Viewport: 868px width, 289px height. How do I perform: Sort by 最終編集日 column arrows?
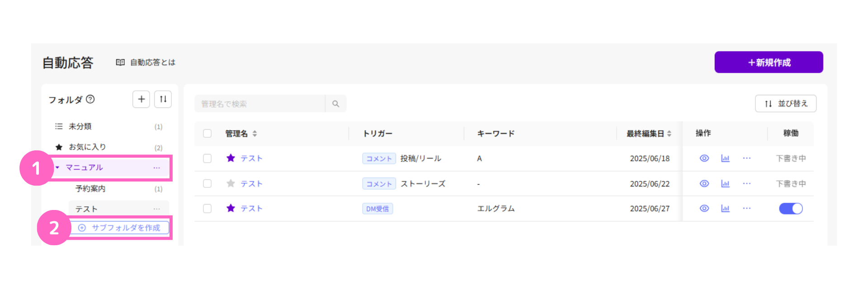(x=669, y=134)
